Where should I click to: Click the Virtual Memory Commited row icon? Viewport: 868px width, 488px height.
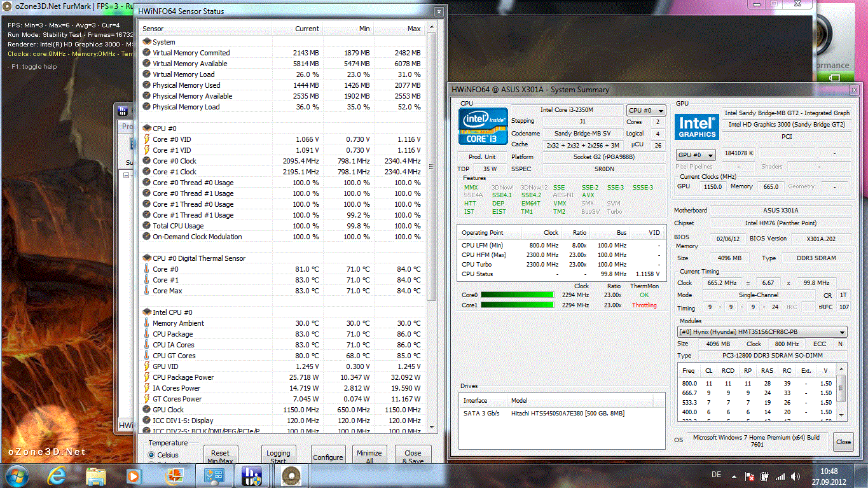click(x=147, y=53)
